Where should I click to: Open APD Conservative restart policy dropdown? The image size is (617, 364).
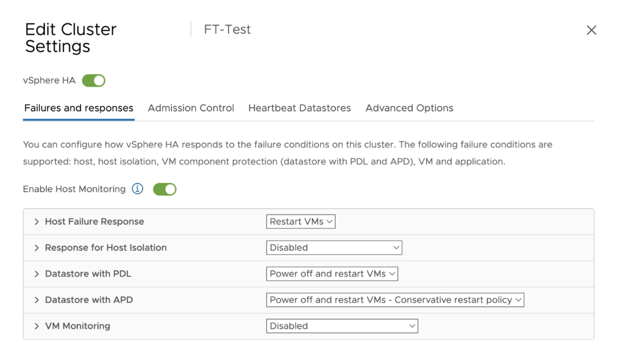point(395,300)
